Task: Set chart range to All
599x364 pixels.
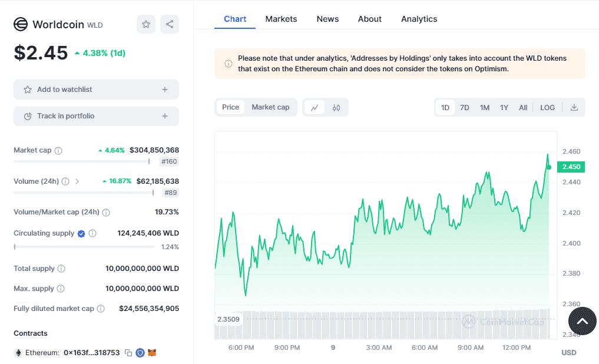Action: [523, 108]
